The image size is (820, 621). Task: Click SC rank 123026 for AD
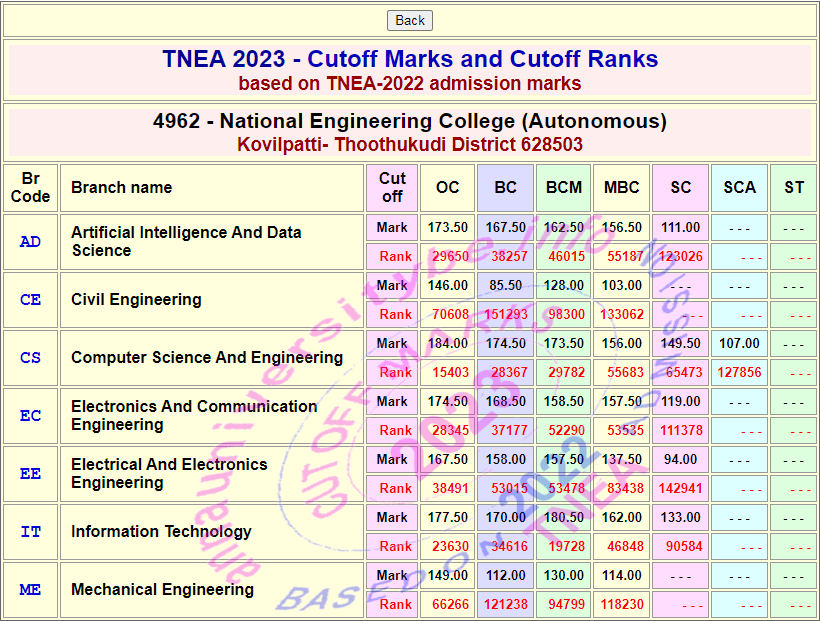680,256
